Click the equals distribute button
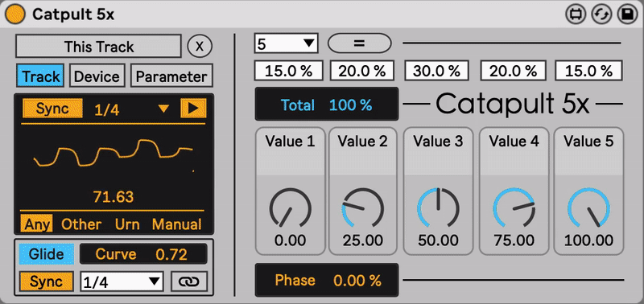 click(359, 43)
